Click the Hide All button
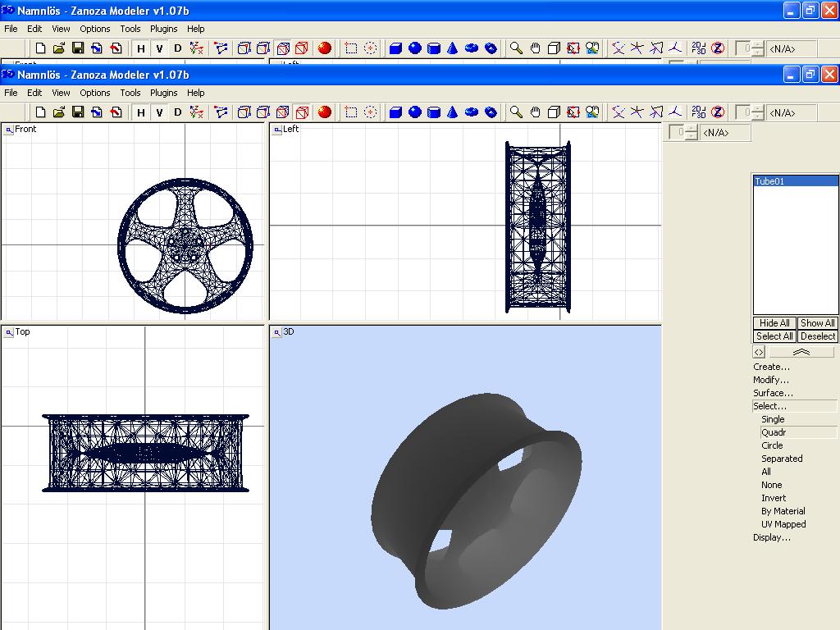The height and width of the screenshot is (630, 840). pyautogui.click(x=774, y=323)
